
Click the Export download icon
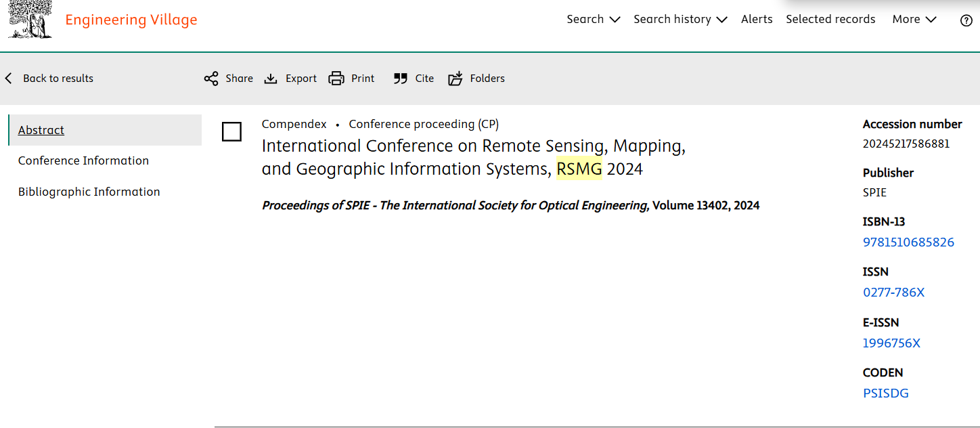click(271, 79)
